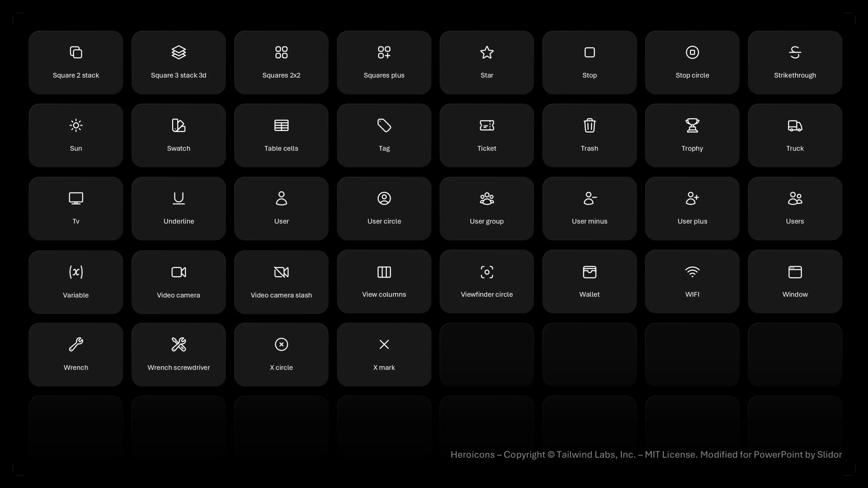Click the Trophy icon
Screen dimensions: 868x488
[x=692, y=125]
